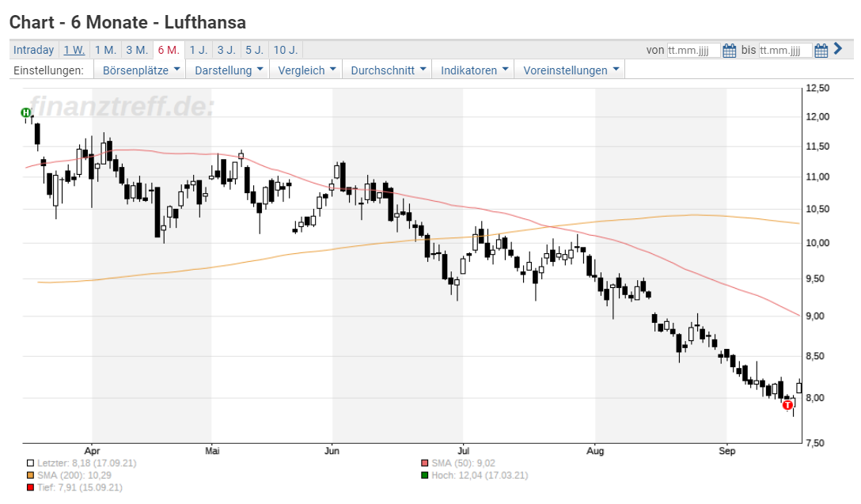The height and width of the screenshot is (504, 861).
Task: Show the 10 J. chart range
Action: coord(286,50)
